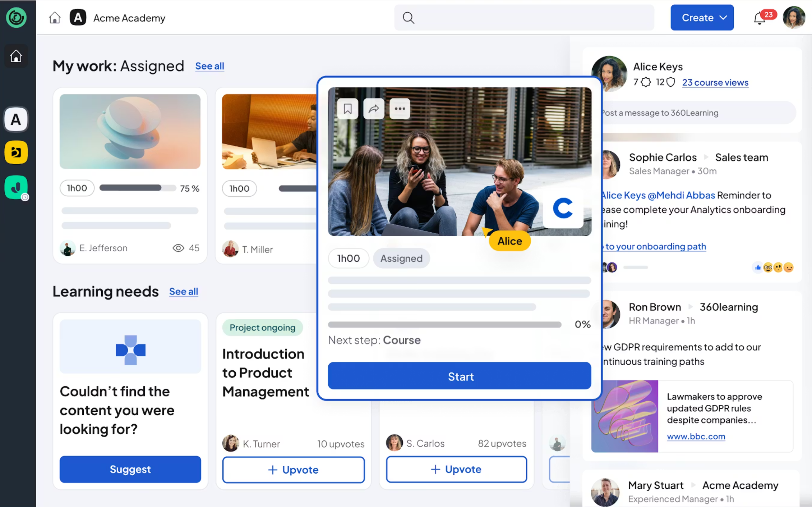Screen dimensions: 812x507
Task: Expand all assigned work via See all
Action: (x=209, y=66)
